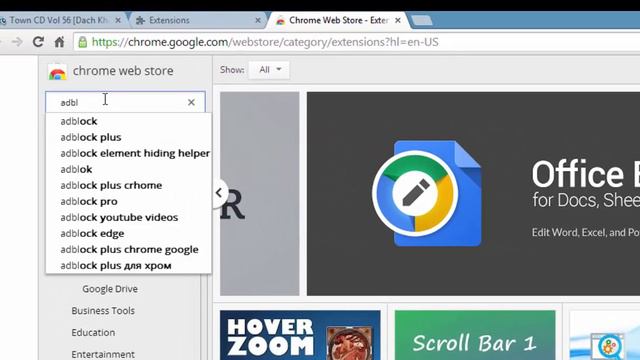Click the address bar URL
Viewport: 640px width, 360px height.
265,42
